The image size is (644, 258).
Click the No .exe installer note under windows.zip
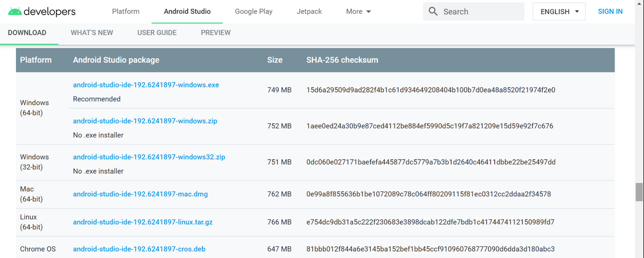[98, 135]
